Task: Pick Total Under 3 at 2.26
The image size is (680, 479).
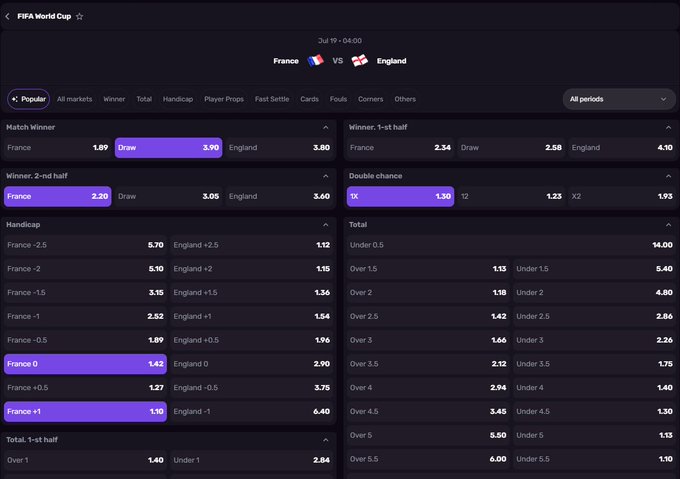Action: (594, 340)
